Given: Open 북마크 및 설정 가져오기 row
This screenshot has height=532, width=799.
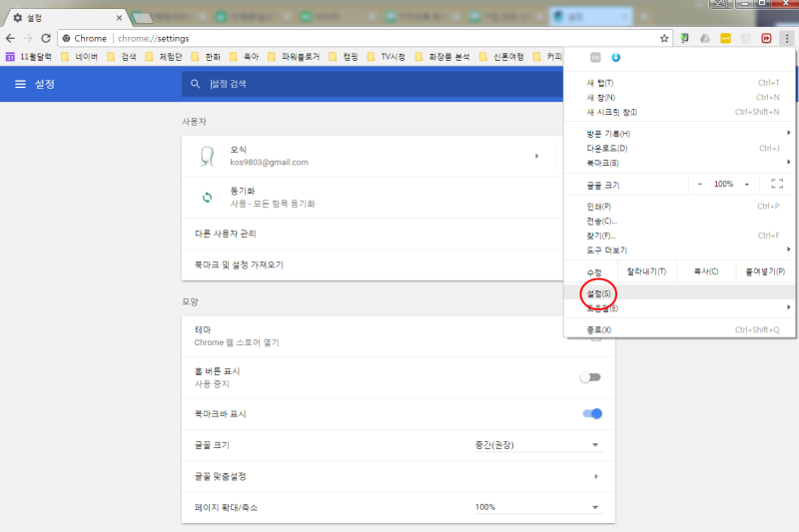Looking at the screenshot, I should pyautogui.click(x=373, y=265).
